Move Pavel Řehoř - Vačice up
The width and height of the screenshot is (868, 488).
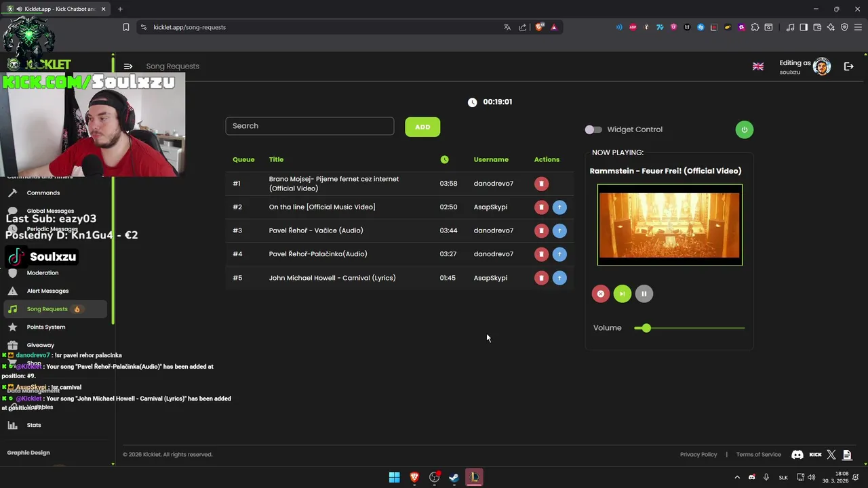[559, 230]
